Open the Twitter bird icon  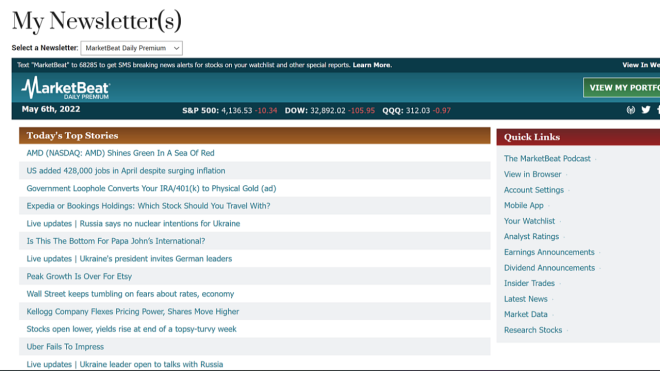tap(646, 110)
